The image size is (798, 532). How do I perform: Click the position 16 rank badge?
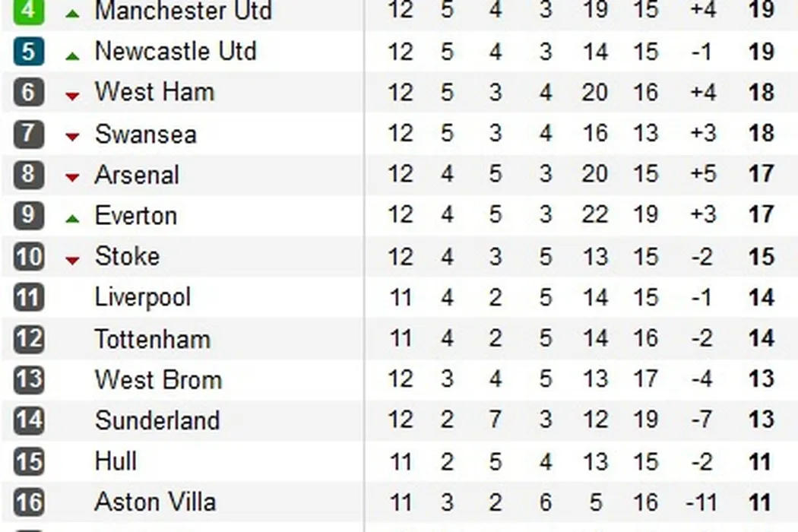[29, 502]
